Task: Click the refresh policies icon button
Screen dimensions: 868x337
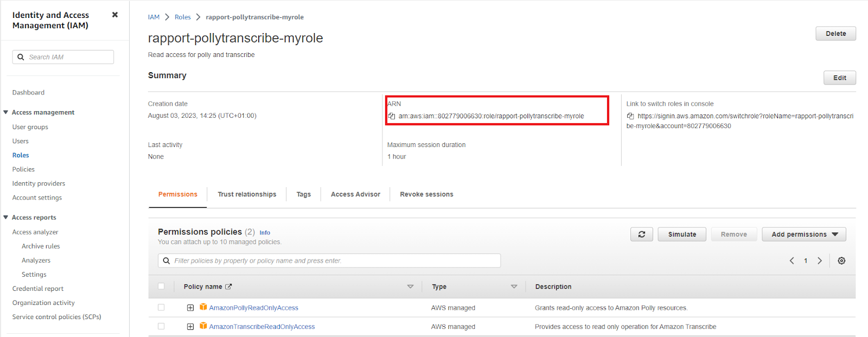Action: pyautogui.click(x=642, y=234)
